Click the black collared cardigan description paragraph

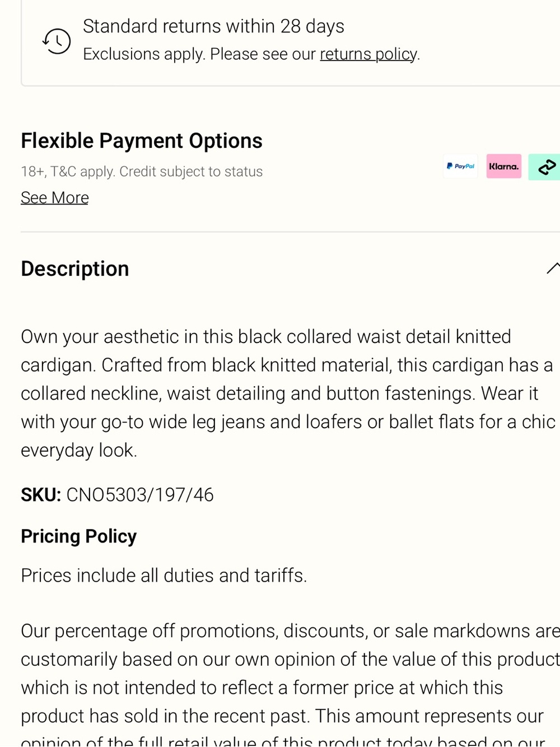288,393
